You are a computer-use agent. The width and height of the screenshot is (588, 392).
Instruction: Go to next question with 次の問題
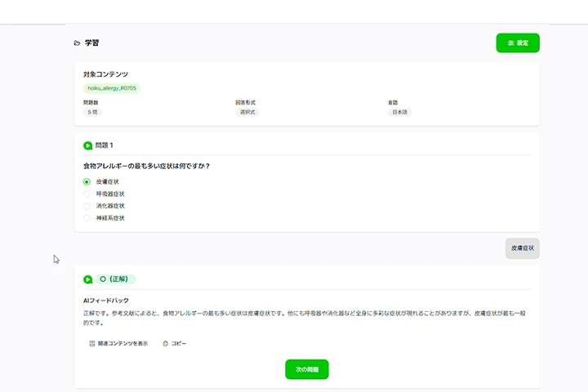pyautogui.click(x=307, y=369)
